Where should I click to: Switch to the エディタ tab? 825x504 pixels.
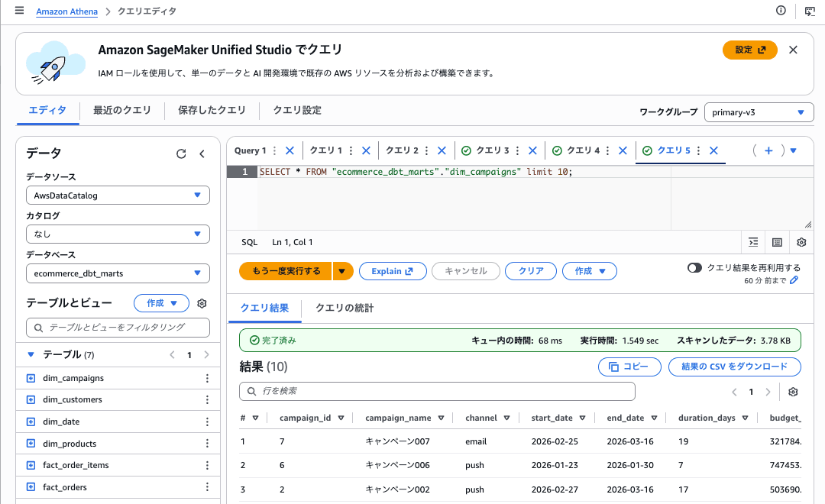tap(47, 111)
